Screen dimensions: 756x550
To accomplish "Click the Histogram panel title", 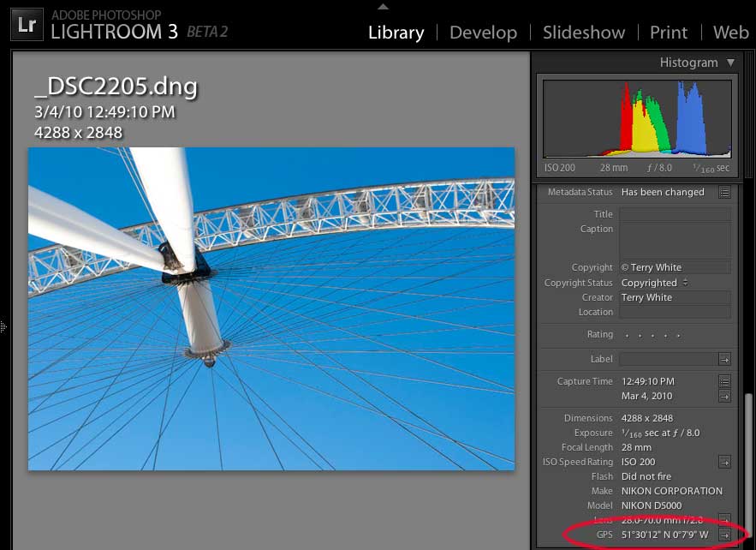I will [688, 63].
